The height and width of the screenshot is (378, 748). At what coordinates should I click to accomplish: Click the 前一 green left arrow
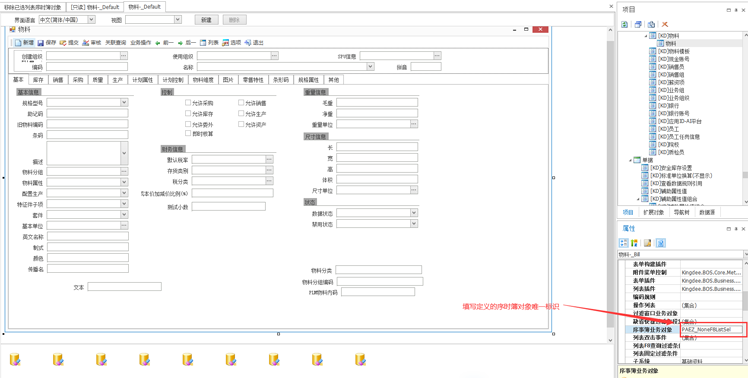click(158, 43)
